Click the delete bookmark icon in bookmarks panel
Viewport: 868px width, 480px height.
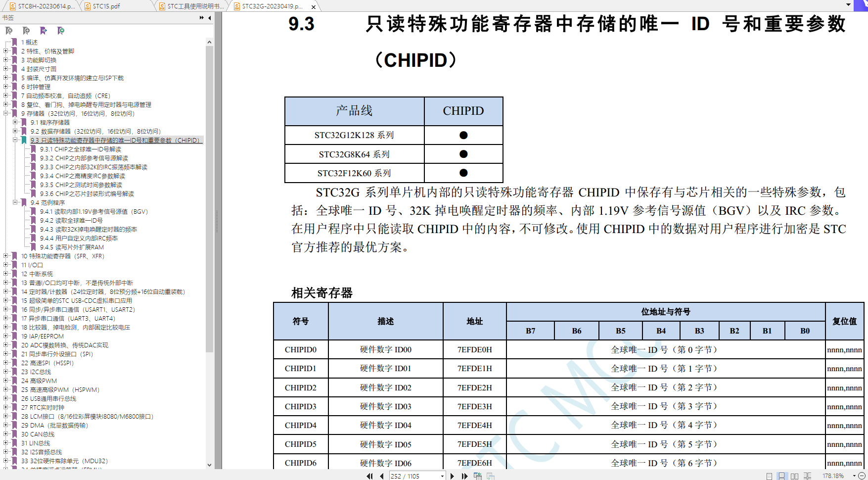coord(9,31)
